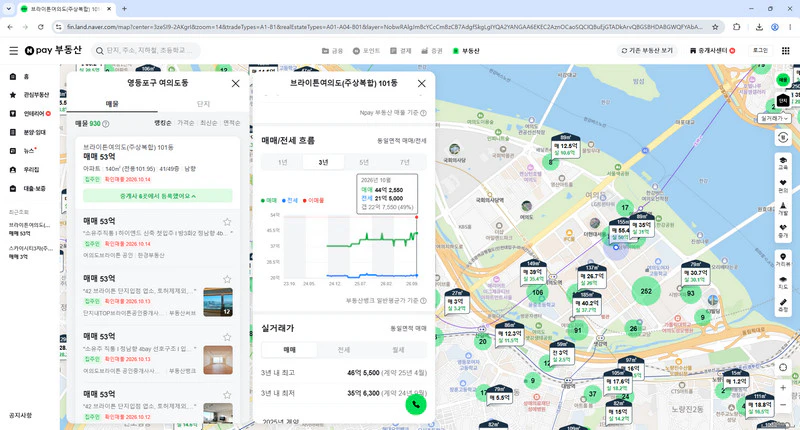Zoom out the map with minus button
Viewport: 800px width, 430px height.
coord(783,405)
